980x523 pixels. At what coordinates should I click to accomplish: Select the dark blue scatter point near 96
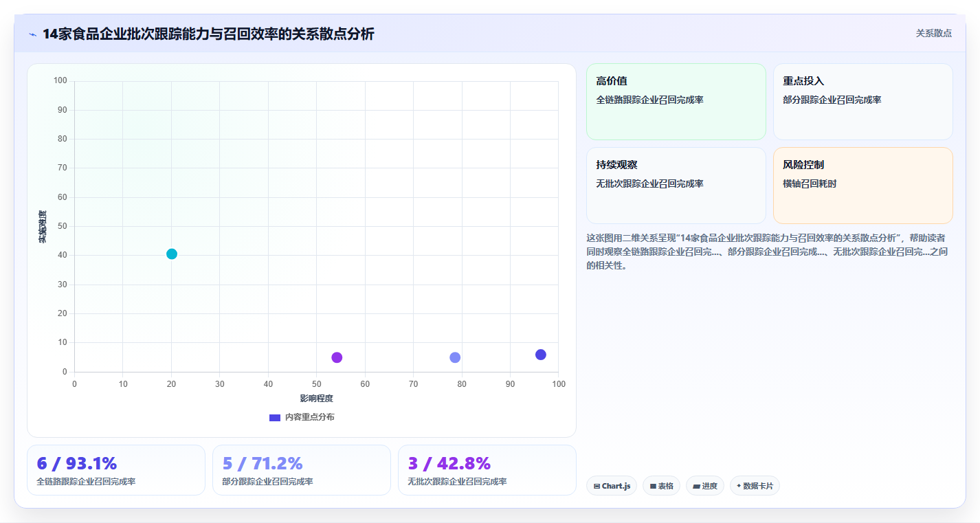tap(541, 355)
